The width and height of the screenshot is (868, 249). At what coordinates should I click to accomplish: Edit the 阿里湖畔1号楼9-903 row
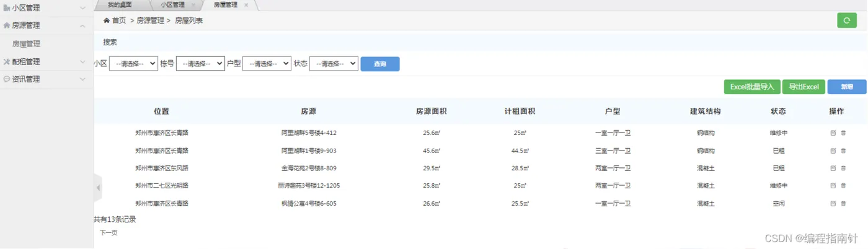[x=833, y=151]
